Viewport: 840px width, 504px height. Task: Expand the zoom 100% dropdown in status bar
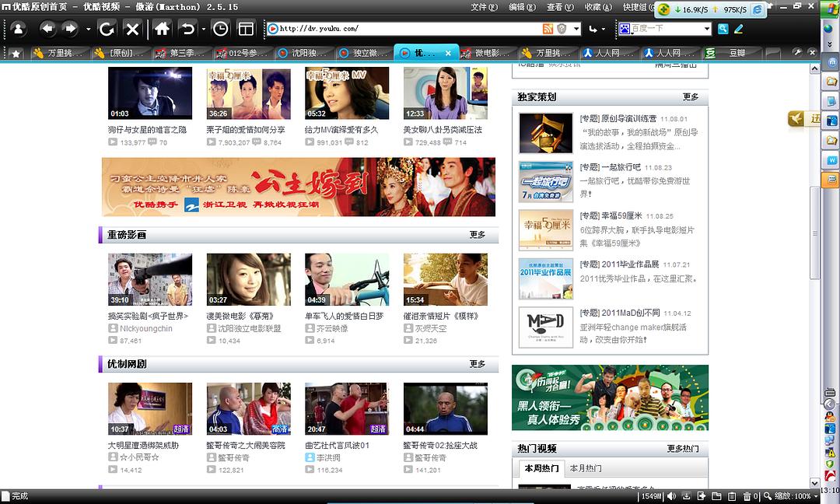coord(815,495)
